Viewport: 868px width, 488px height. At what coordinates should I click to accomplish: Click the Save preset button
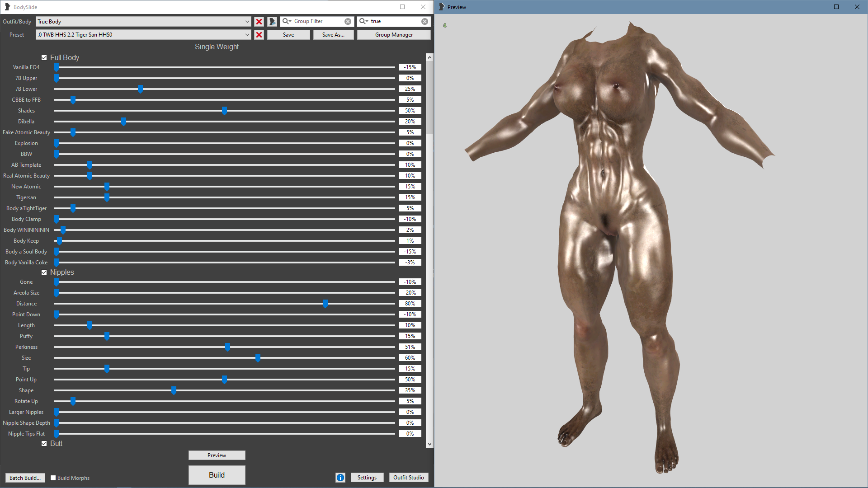pos(288,35)
